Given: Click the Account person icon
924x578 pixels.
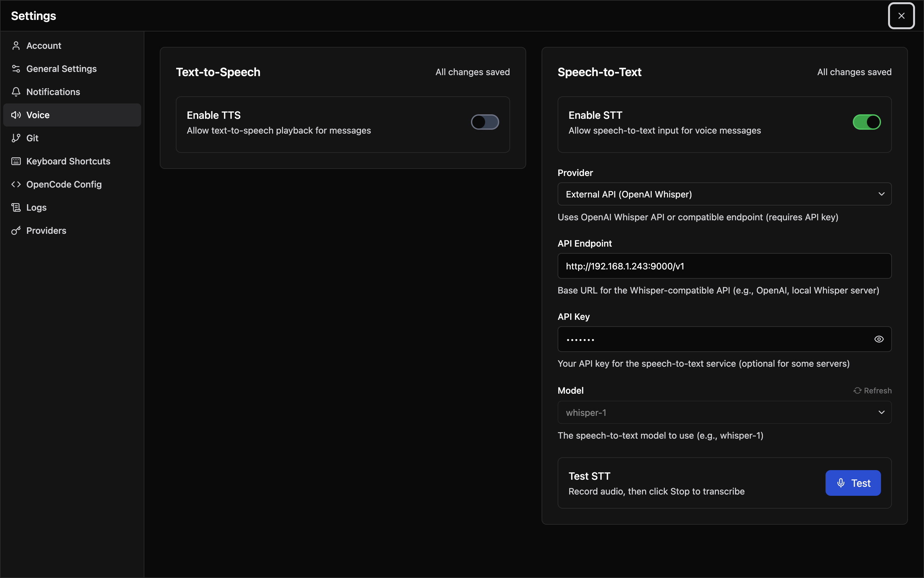Looking at the screenshot, I should tap(16, 46).
